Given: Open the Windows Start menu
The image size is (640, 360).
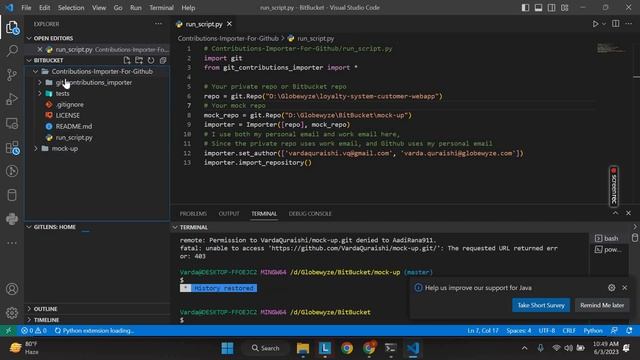Looking at the screenshot, I should point(227,348).
